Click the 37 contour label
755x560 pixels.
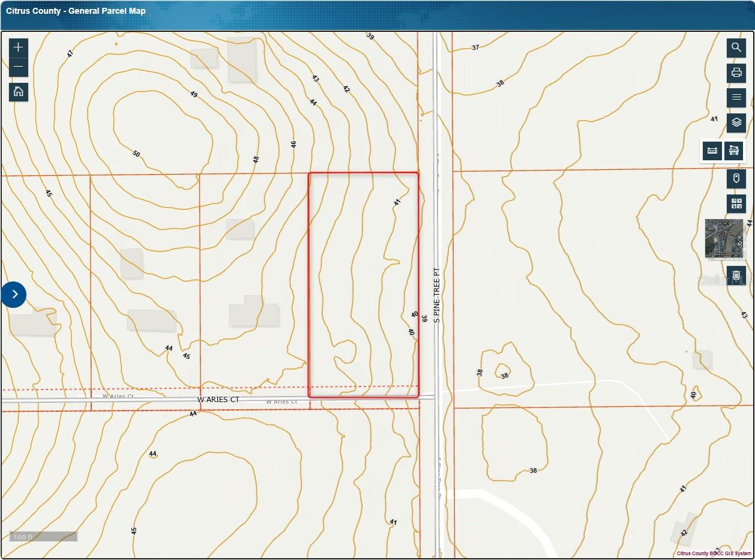tap(475, 47)
